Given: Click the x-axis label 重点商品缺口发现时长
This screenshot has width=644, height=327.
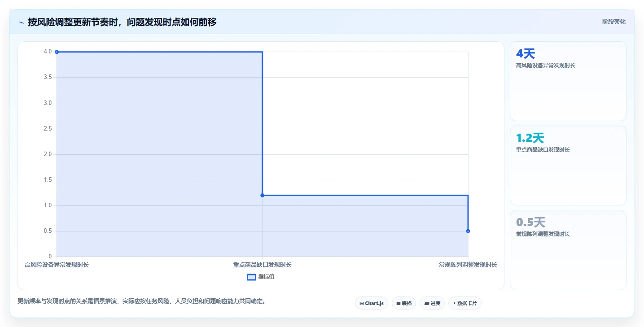Looking at the screenshot, I should 263,265.
